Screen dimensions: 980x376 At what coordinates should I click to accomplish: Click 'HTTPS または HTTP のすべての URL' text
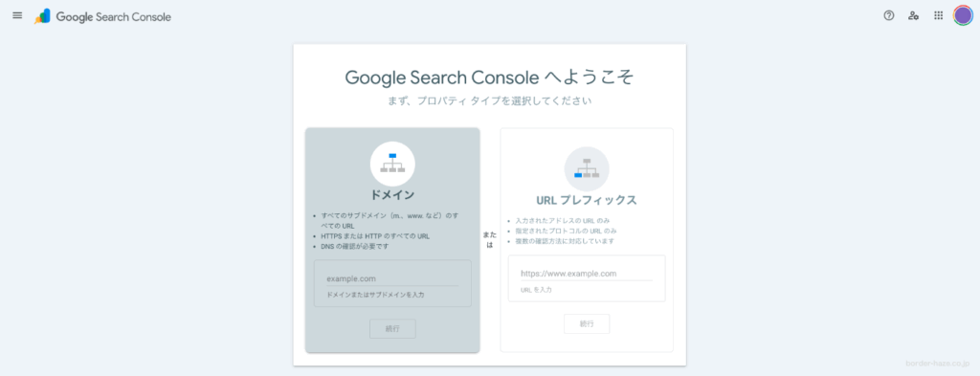point(375,236)
